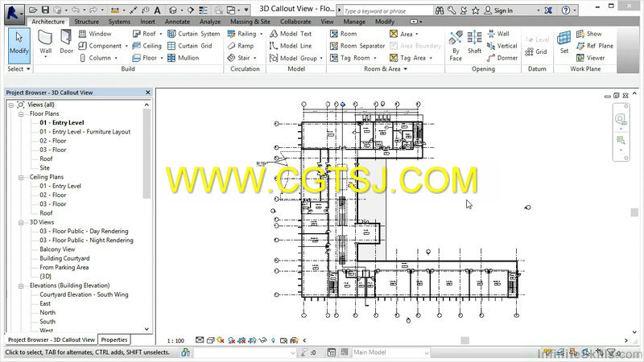Screen dimensions: 644x362
Task: Select the Balcony View 3D view
Action: (57, 249)
